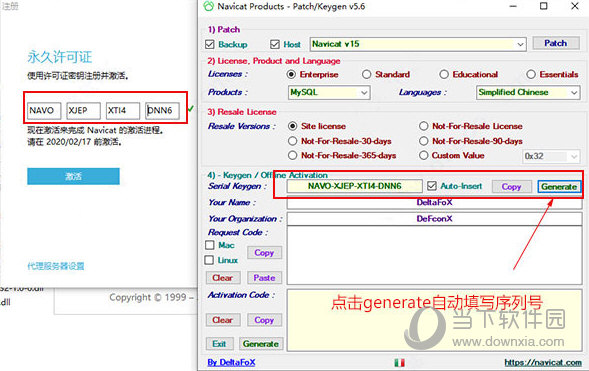
Task: Open the By DeltaFoX link
Action: point(231,362)
